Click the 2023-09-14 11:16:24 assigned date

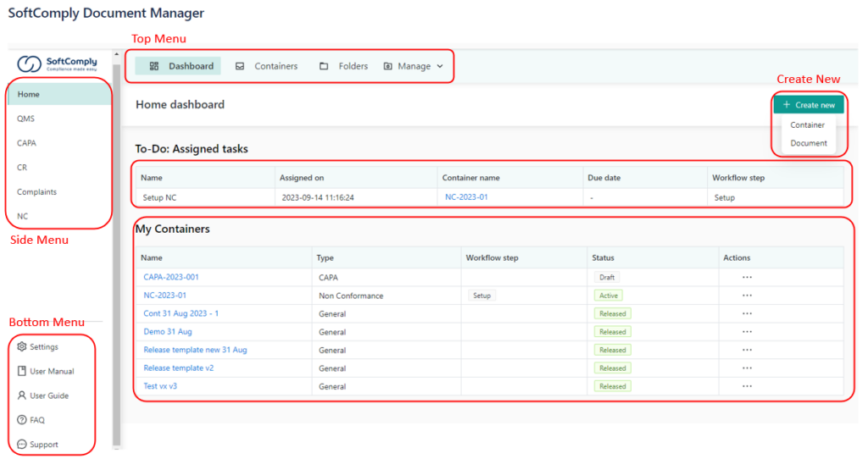click(x=318, y=197)
